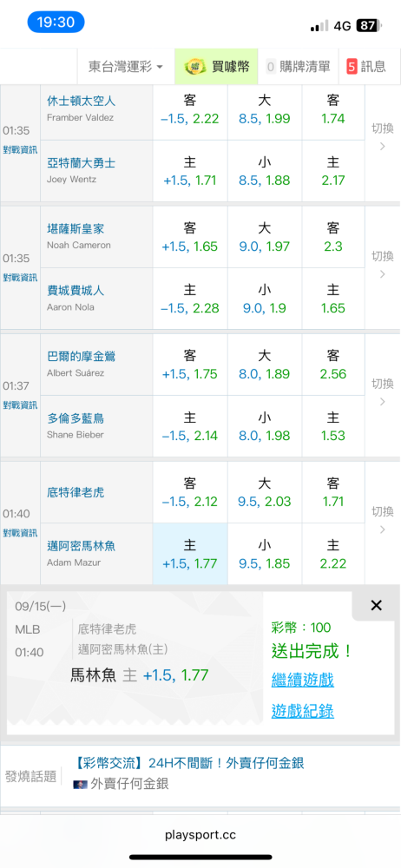Toggle 主 +1.5, 1.77 Marlins selection
401x868 pixels.
click(x=190, y=554)
